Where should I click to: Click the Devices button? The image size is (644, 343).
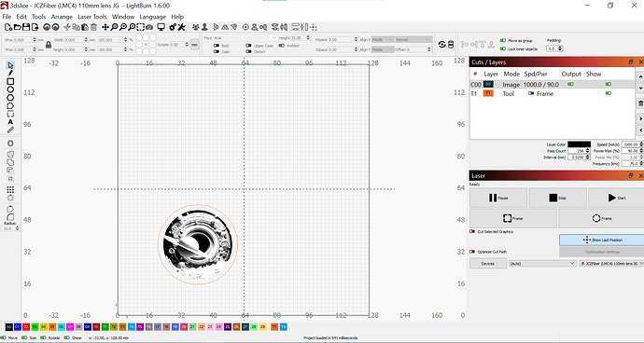coord(488,264)
